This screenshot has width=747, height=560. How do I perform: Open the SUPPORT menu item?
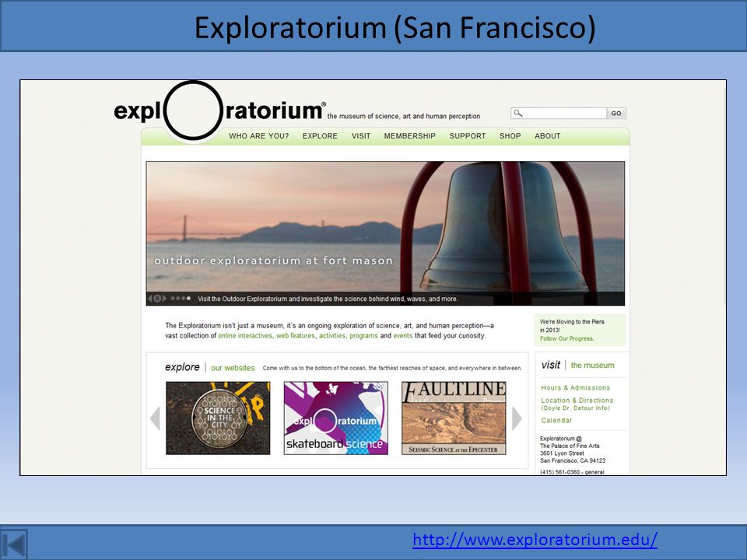coord(468,136)
